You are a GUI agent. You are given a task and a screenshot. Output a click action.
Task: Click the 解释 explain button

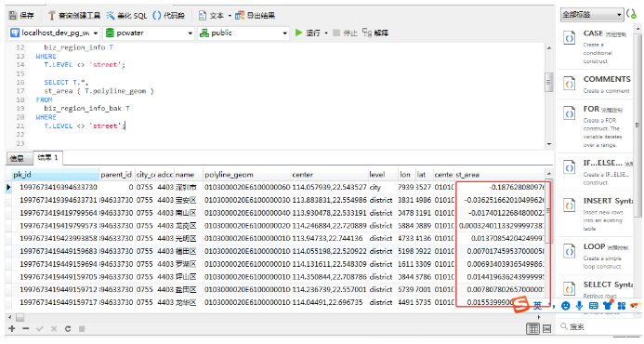375,33
